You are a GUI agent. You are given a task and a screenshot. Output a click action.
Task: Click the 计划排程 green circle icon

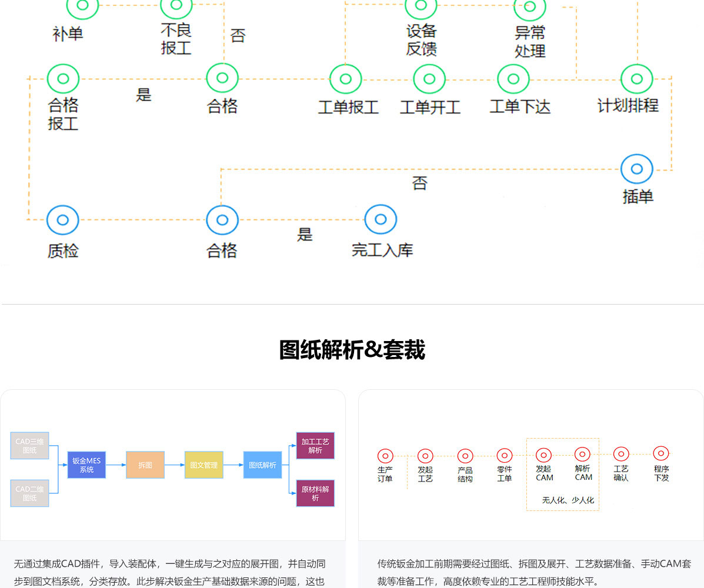pos(636,79)
